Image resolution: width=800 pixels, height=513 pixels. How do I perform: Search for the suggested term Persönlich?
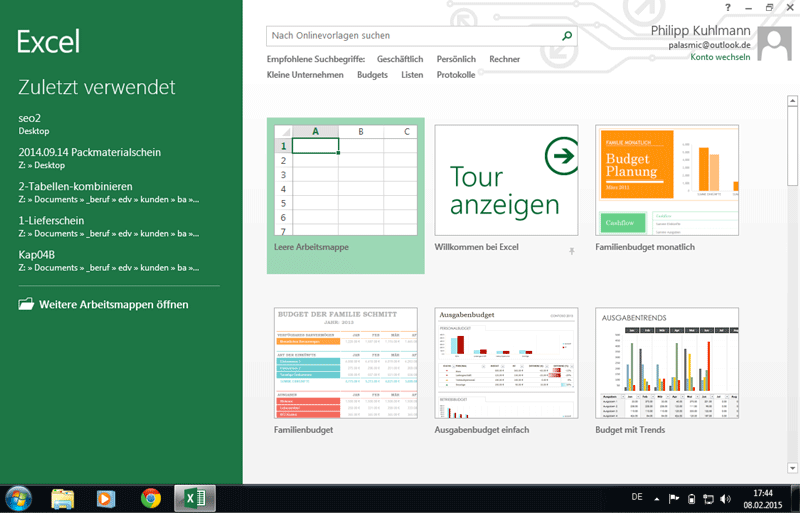pos(456,59)
